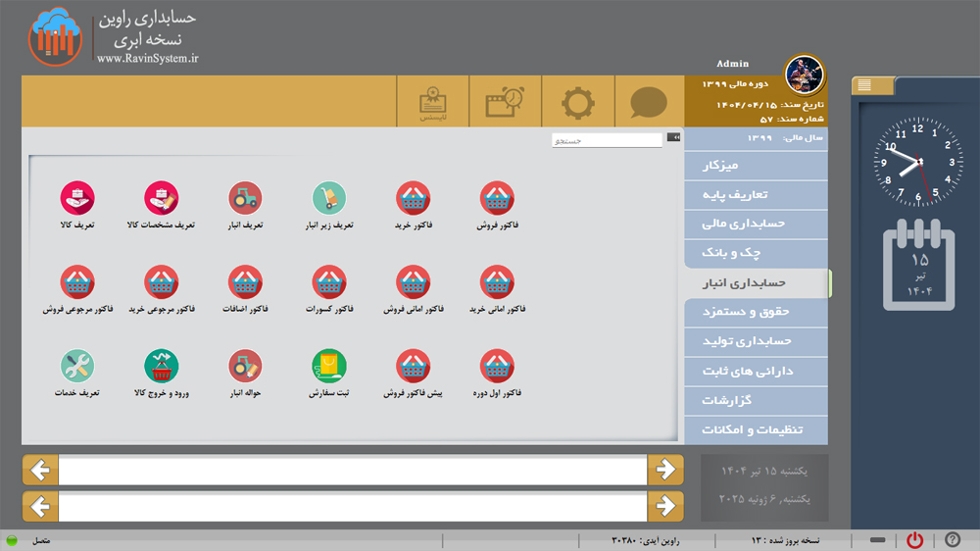Click the red power button in status bar

(x=914, y=540)
